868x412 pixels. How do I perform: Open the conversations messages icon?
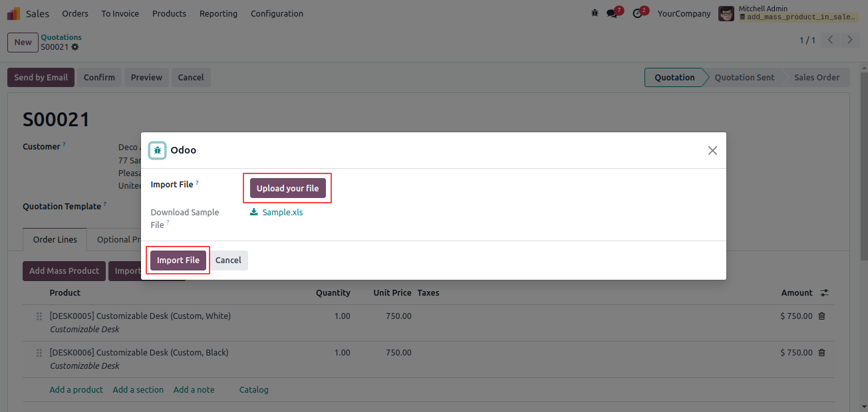click(x=612, y=13)
